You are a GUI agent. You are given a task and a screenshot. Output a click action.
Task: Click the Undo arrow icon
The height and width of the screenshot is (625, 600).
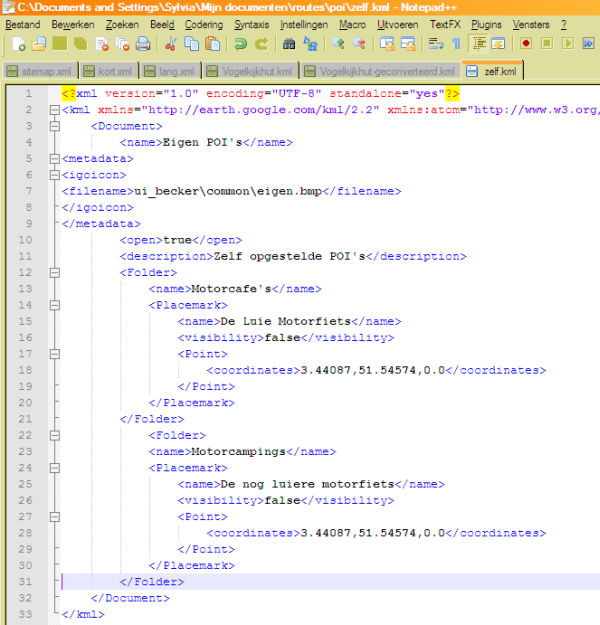[x=240, y=44]
